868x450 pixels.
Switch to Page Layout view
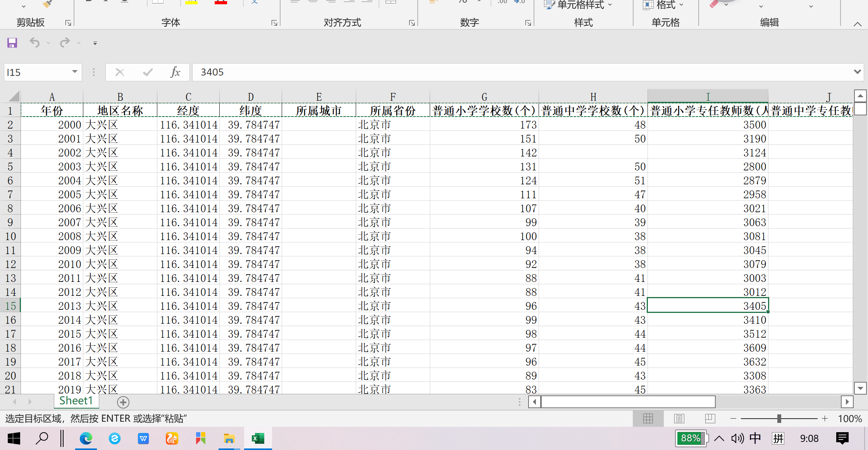(x=679, y=419)
